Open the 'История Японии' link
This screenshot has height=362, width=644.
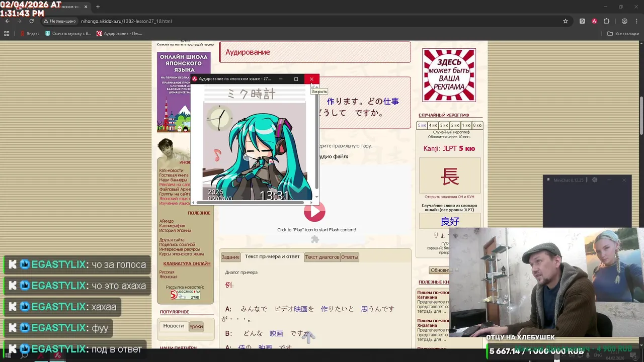click(x=175, y=230)
